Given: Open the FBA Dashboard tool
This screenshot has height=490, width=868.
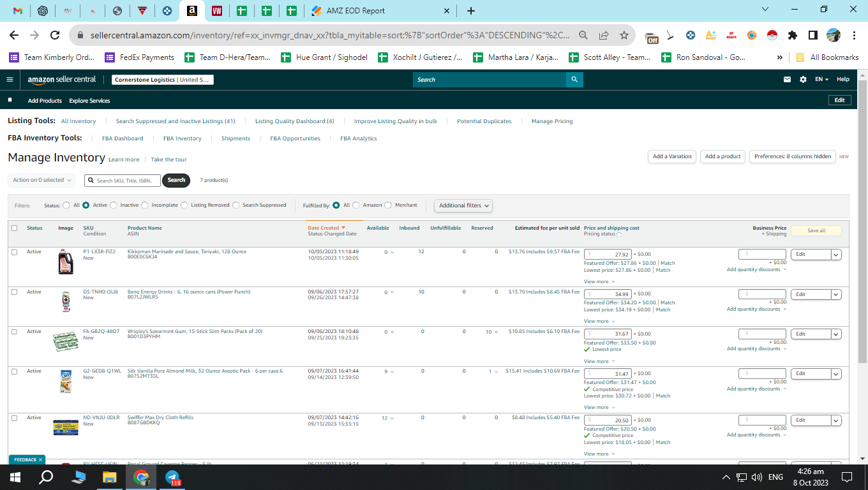Looking at the screenshot, I should click(123, 138).
